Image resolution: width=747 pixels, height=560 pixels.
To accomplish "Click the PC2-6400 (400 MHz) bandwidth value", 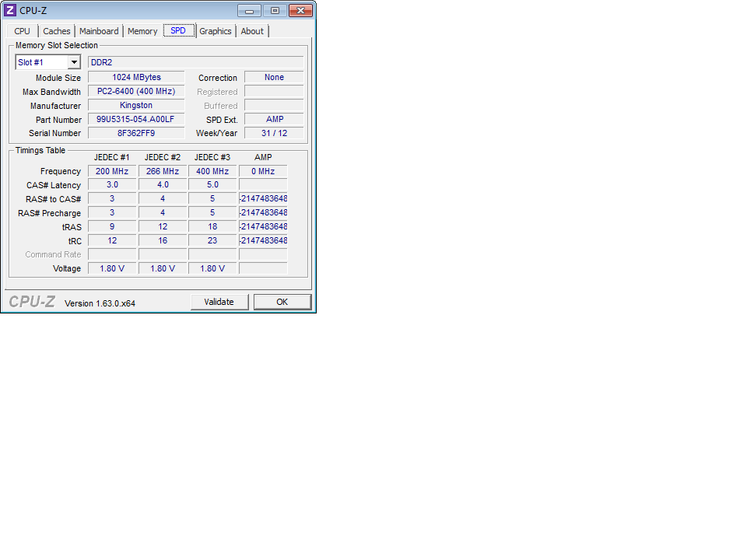I will coord(136,91).
